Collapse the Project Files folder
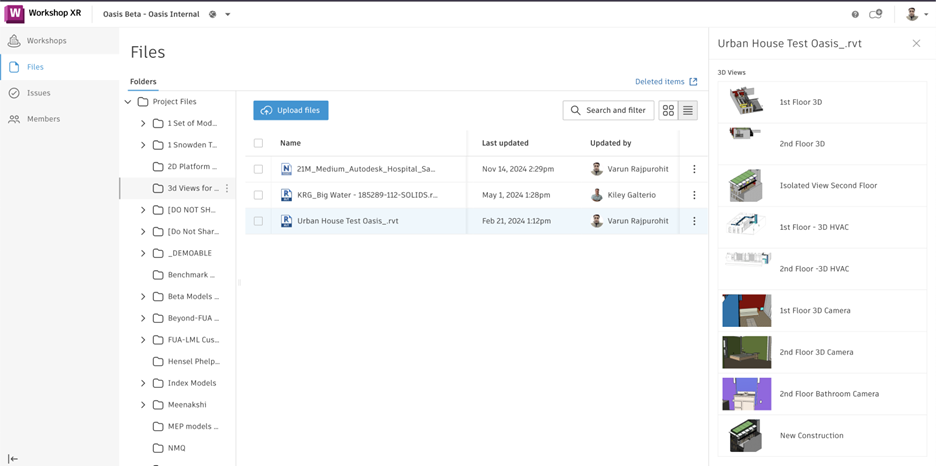Image resolution: width=936 pixels, height=466 pixels. pos(128,102)
